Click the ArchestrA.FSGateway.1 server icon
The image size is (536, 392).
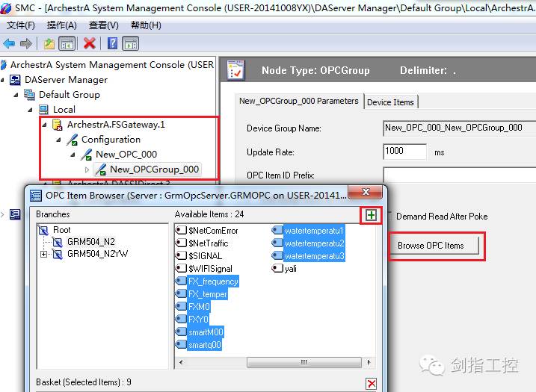tap(58, 125)
